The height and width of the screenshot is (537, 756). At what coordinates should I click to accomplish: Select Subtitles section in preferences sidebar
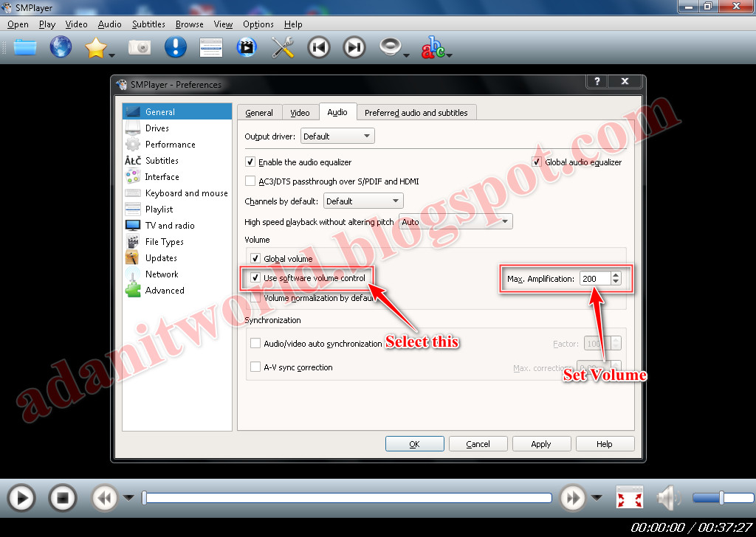pyautogui.click(x=177, y=160)
